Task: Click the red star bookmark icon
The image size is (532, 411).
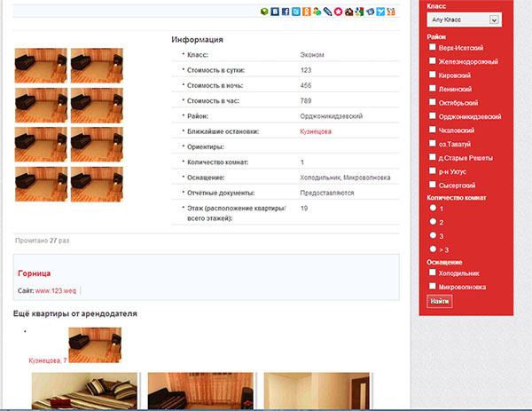Action: point(338,12)
